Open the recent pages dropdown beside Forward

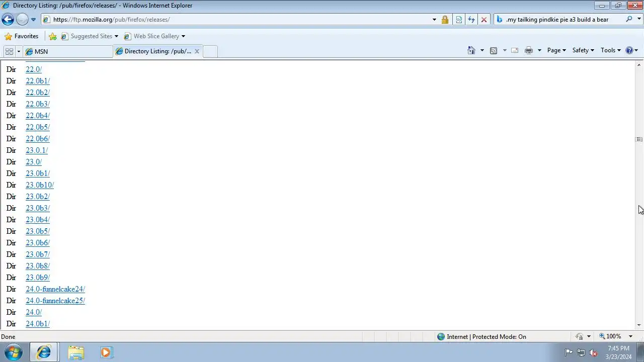click(x=33, y=20)
